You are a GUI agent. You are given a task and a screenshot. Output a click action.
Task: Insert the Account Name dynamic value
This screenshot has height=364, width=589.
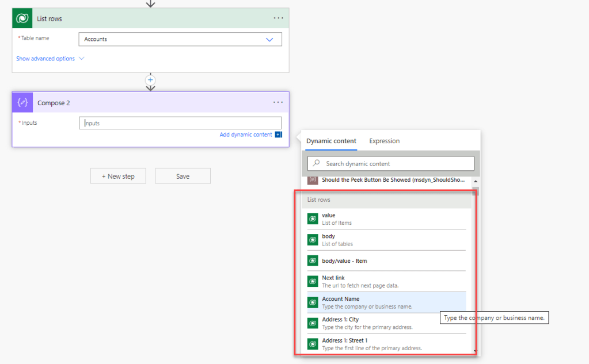tap(386, 302)
